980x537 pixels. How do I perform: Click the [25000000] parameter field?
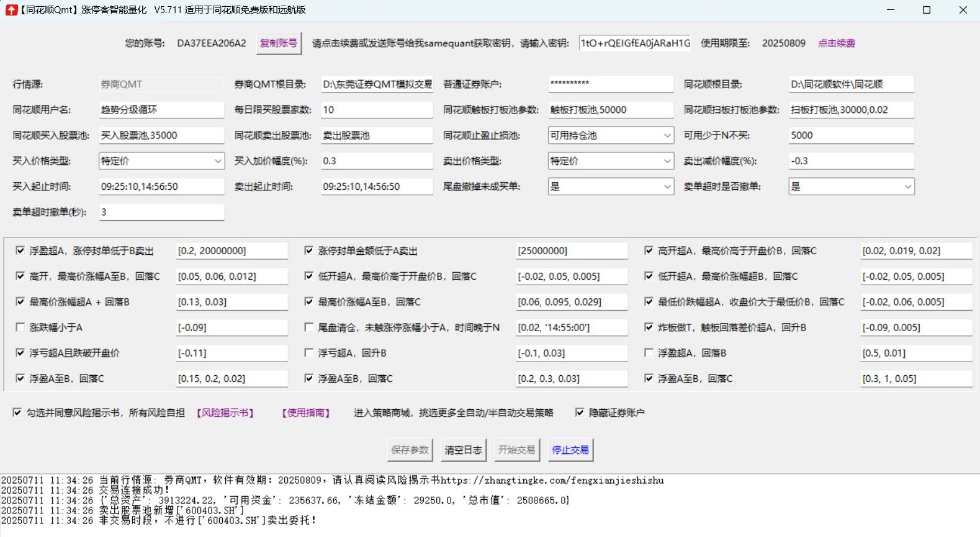[572, 251]
